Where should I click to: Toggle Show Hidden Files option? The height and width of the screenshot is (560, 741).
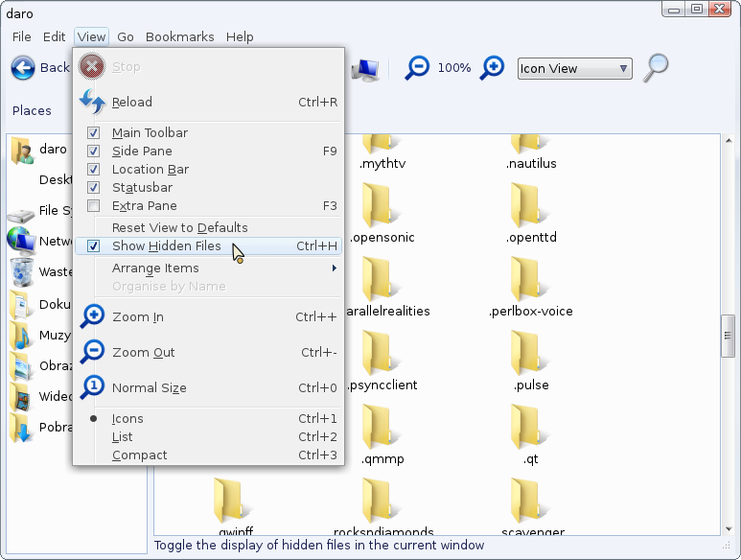[x=208, y=246]
